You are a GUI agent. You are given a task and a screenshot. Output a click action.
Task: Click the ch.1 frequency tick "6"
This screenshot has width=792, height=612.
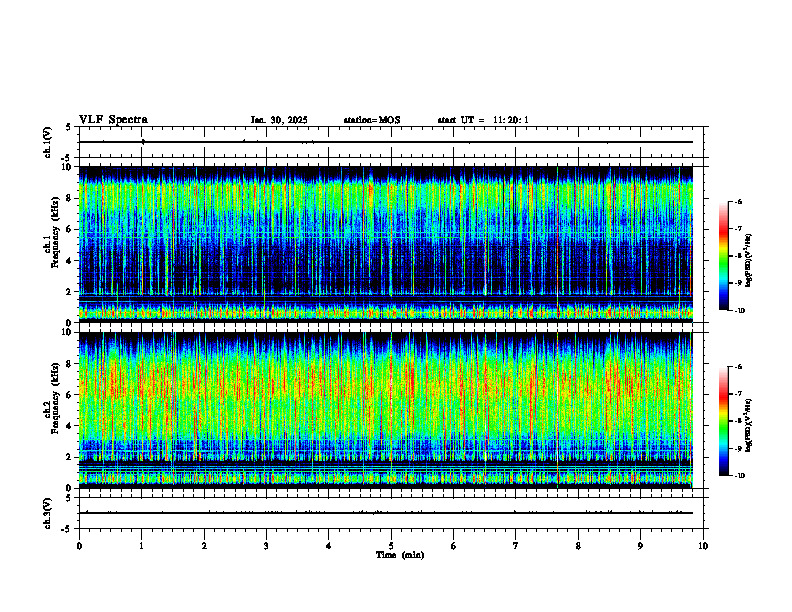[70, 229]
